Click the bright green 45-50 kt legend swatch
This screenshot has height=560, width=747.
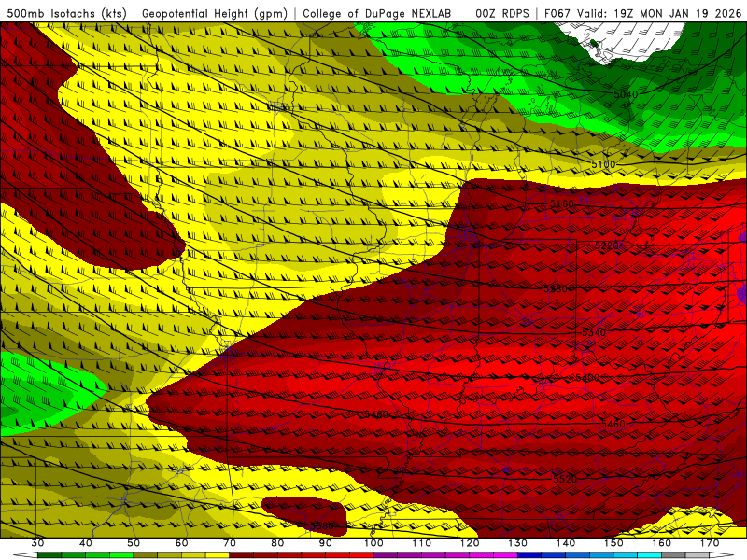pyautogui.click(x=121, y=555)
